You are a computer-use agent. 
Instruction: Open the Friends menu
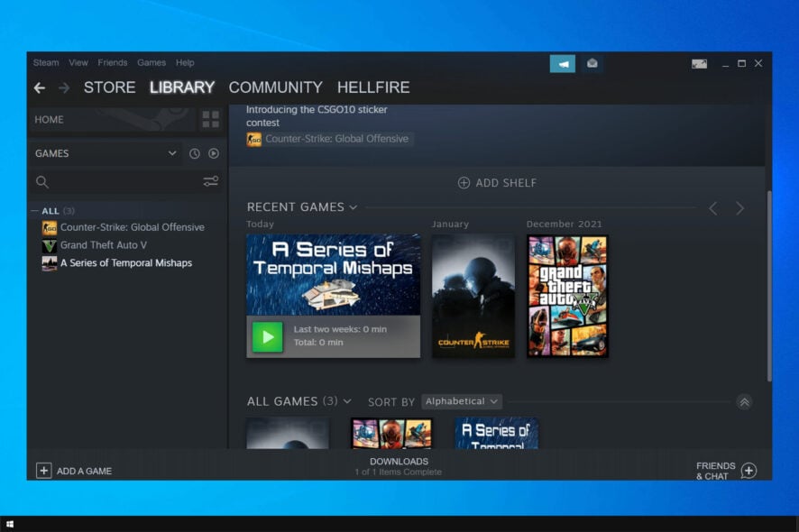tap(112, 62)
